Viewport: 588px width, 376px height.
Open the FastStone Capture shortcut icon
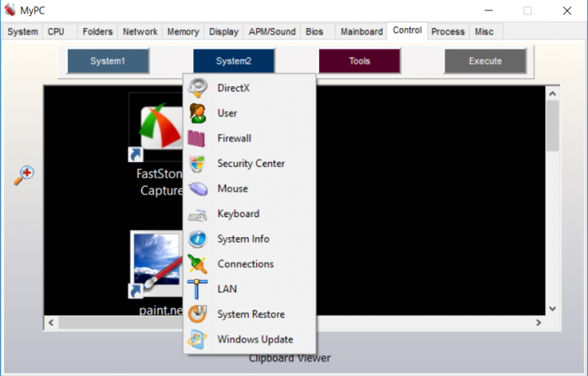click(156, 127)
